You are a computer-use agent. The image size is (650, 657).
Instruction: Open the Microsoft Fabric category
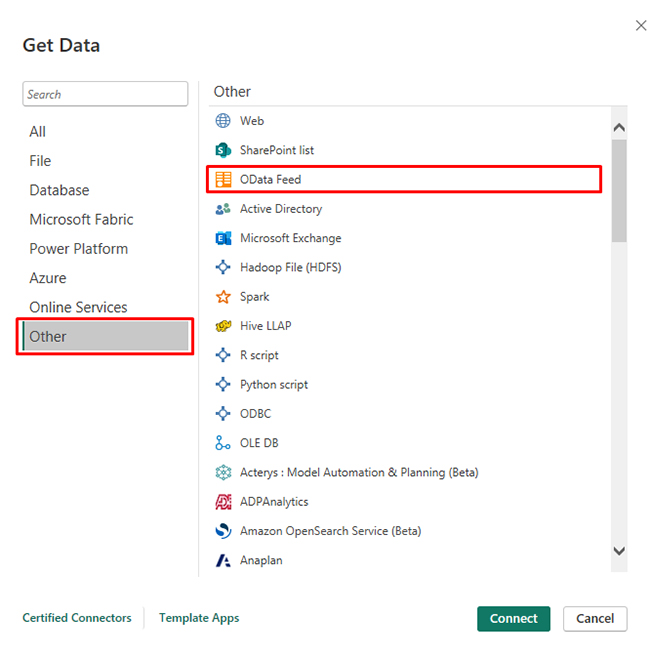[81, 220]
